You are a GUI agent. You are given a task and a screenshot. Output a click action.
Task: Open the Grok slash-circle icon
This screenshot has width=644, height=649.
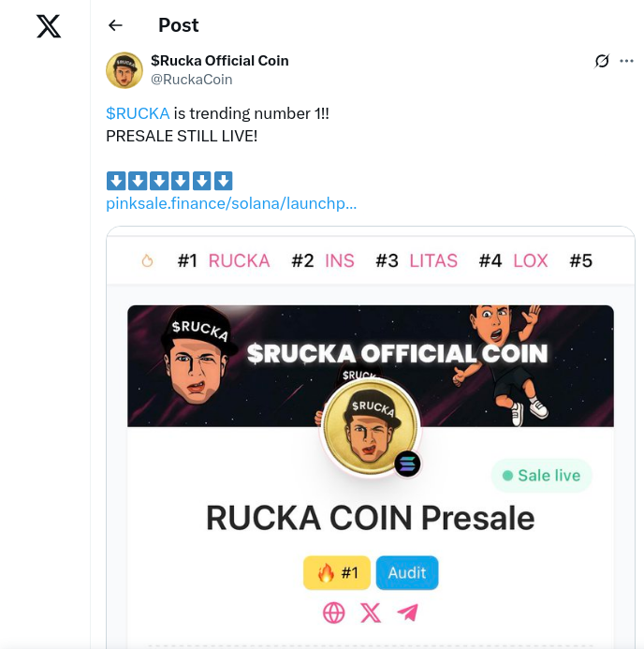pyautogui.click(x=602, y=61)
